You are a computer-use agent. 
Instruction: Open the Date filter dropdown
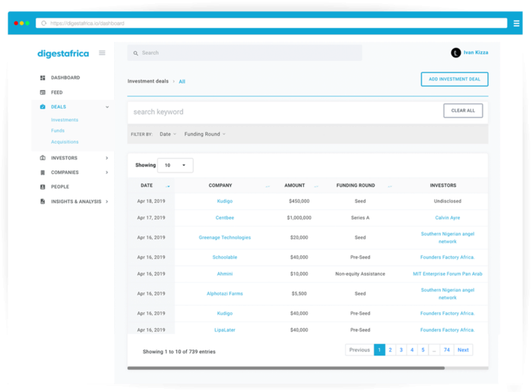coord(168,134)
